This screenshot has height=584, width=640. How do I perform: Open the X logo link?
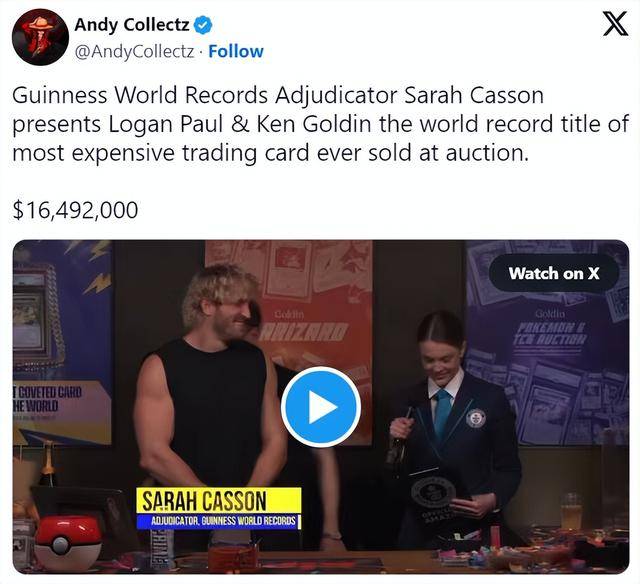tap(615, 24)
